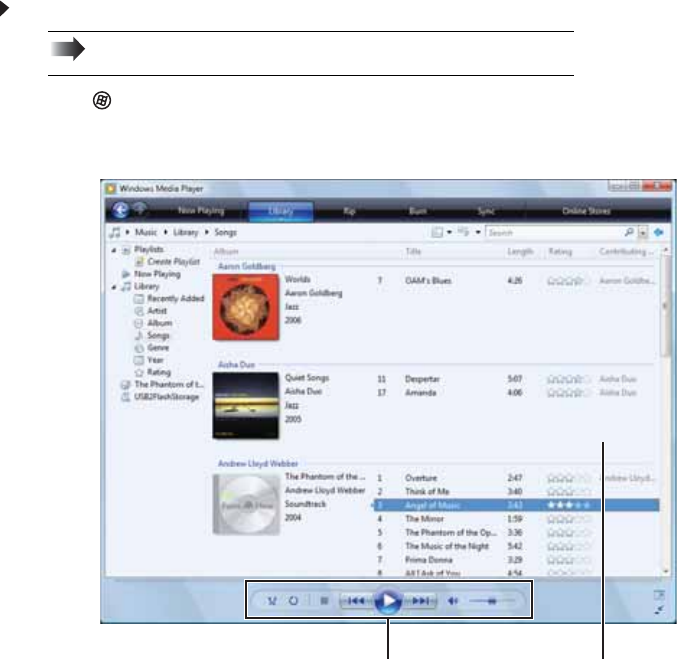The image size is (678, 659).
Task: Click the music note category icon
Action: coord(115,233)
